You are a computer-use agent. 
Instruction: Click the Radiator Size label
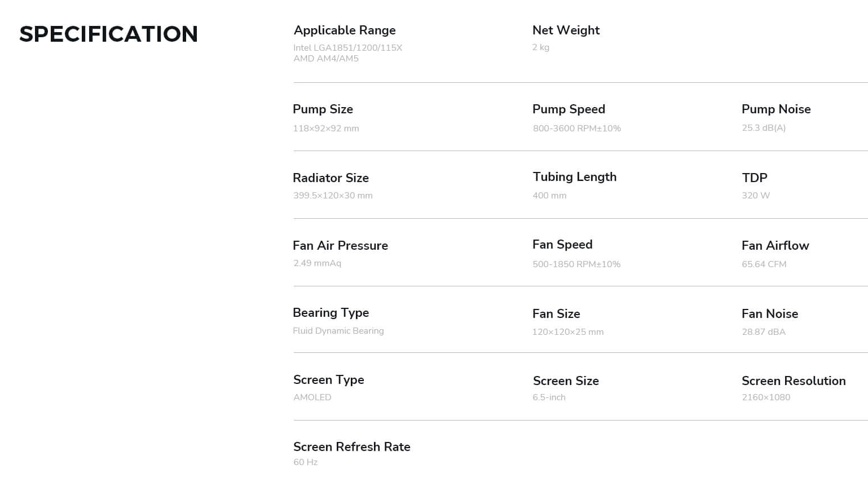point(331,178)
